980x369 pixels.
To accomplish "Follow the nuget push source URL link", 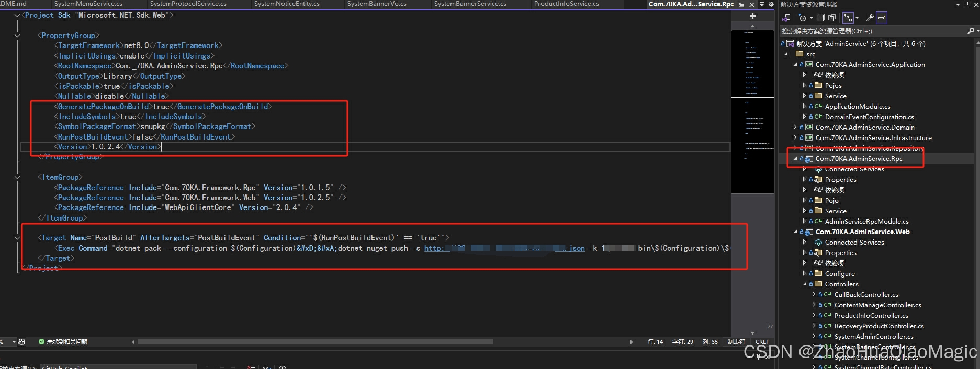I will [504, 248].
